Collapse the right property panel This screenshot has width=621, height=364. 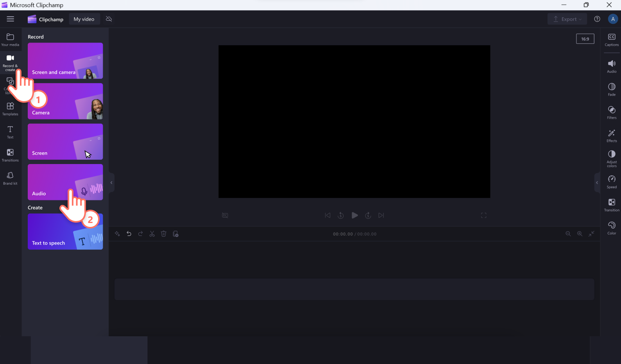pyautogui.click(x=597, y=182)
